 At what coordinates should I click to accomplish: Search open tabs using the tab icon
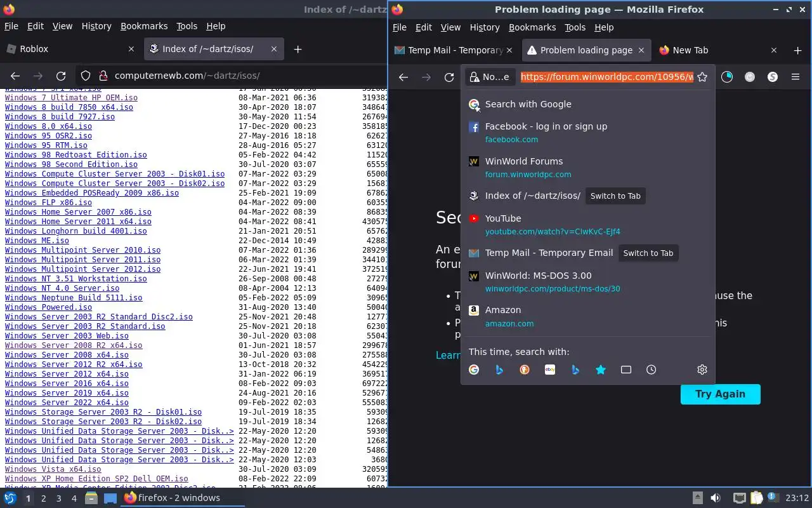(626, 370)
